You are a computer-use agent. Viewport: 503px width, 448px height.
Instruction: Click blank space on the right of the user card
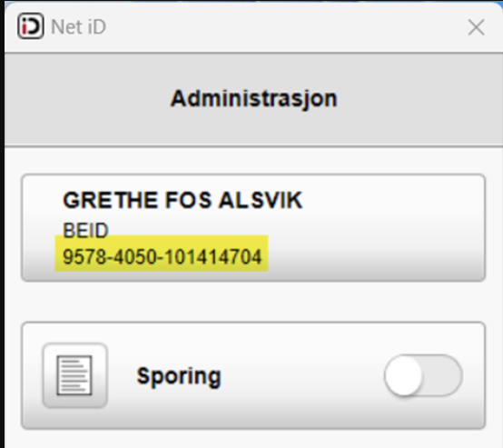pos(391,228)
